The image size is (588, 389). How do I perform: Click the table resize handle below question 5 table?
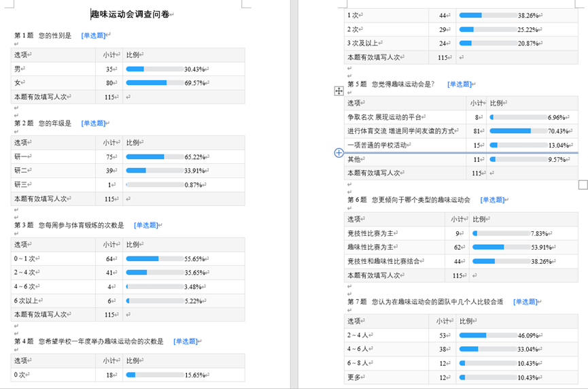pyautogui.click(x=583, y=185)
